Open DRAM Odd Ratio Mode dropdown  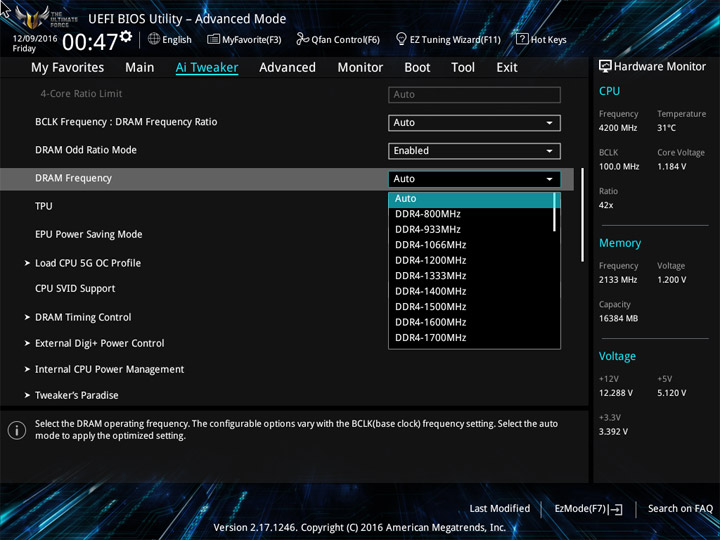point(474,151)
